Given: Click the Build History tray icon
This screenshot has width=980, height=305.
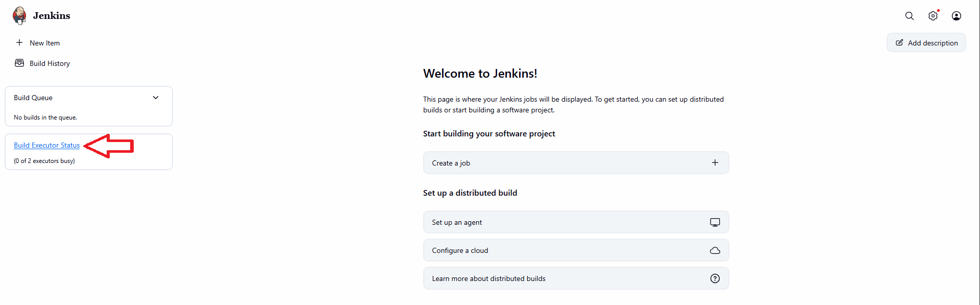Looking at the screenshot, I should click(19, 63).
